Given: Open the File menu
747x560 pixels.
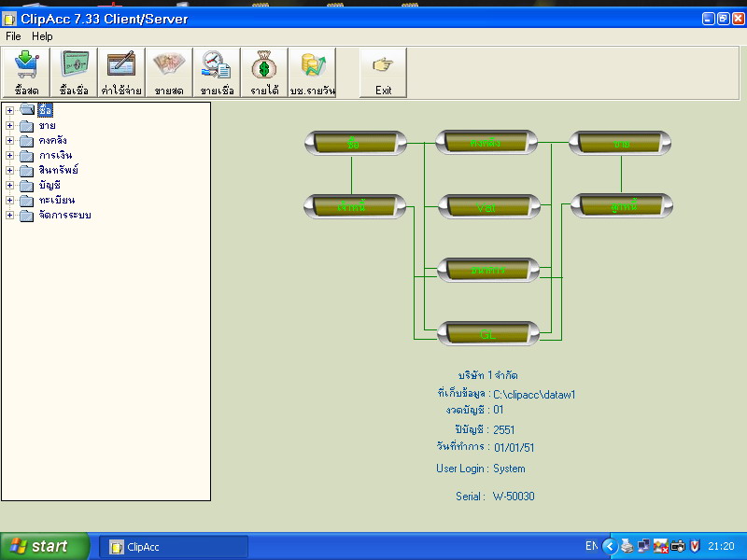Looking at the screenshot, I should click(13, 36).
